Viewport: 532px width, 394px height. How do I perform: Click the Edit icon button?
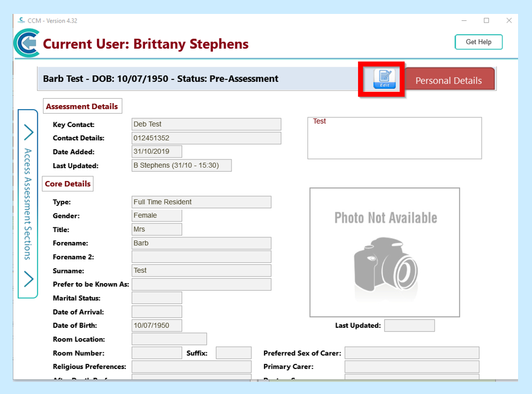[x=383, y=79]
